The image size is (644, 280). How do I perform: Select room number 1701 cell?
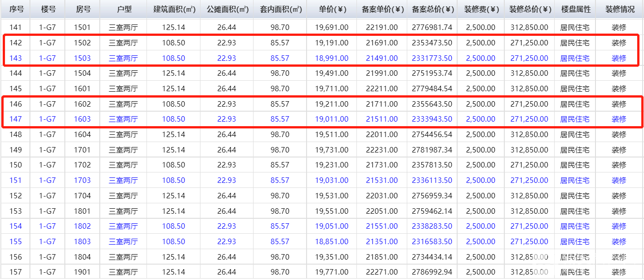83,150
